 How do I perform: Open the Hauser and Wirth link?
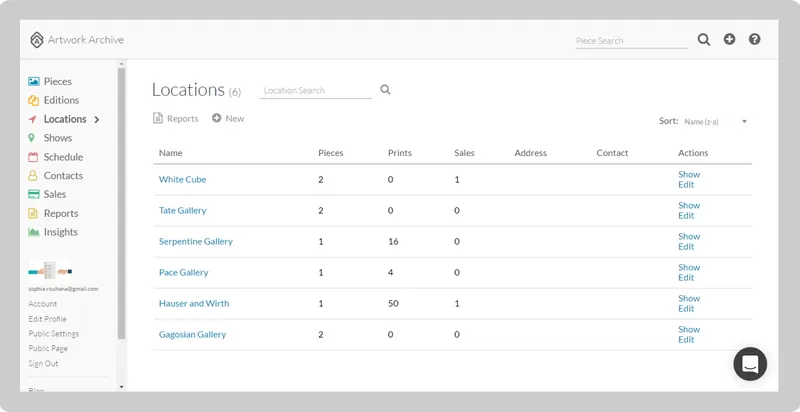pos(194,303)
